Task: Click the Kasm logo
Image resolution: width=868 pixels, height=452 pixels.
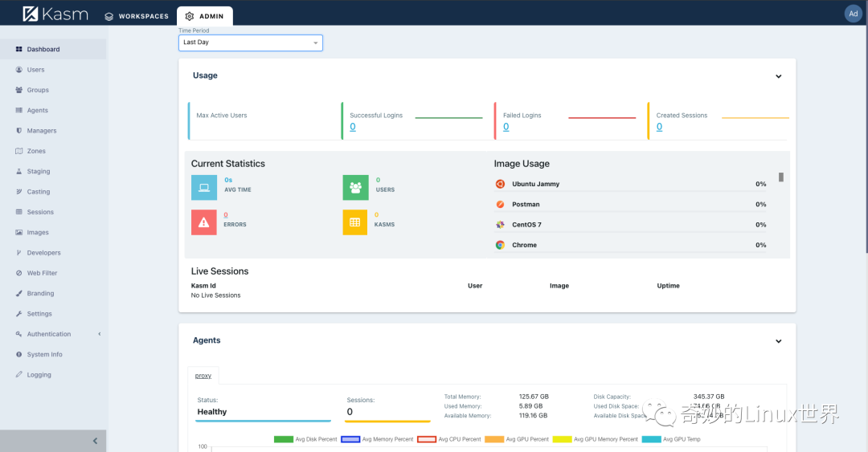Action: (x=55, y=14)
